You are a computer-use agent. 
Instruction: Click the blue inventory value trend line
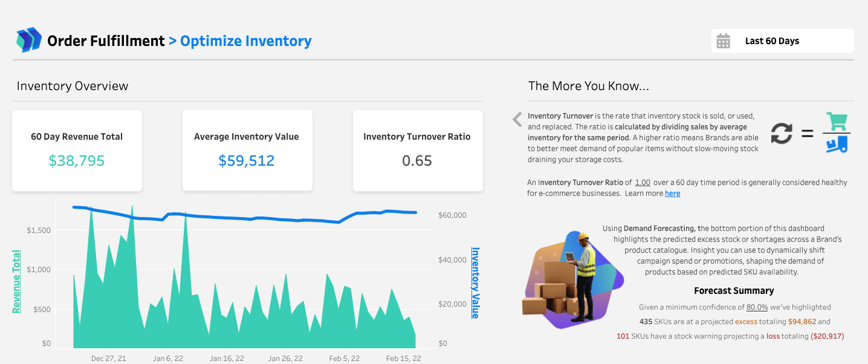[242, 219]
